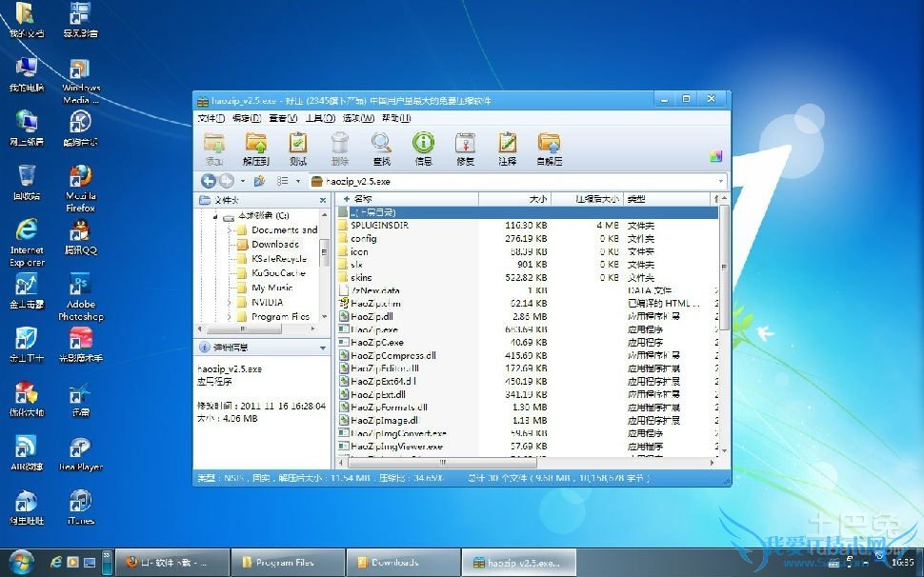
Task: Click the Self-Extract (自解压) icon
Action: click(x=549, y=145)
